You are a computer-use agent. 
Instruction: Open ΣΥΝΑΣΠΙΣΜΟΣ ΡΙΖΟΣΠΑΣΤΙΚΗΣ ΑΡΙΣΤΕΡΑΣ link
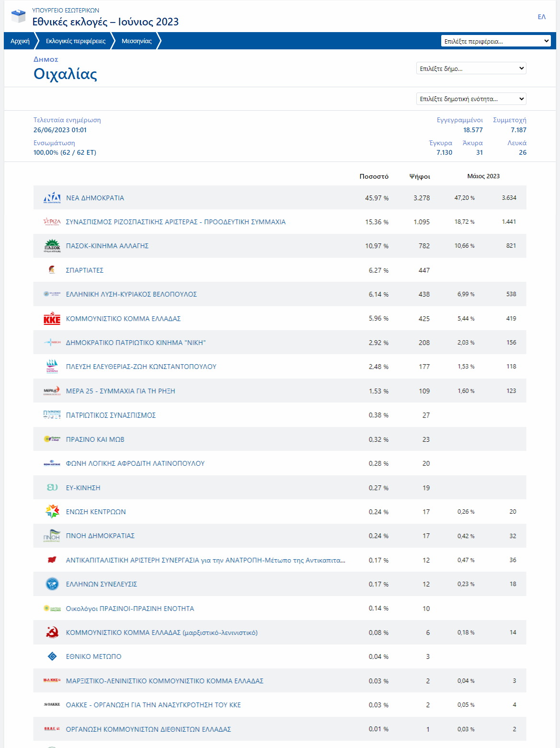tap(176, 222)
